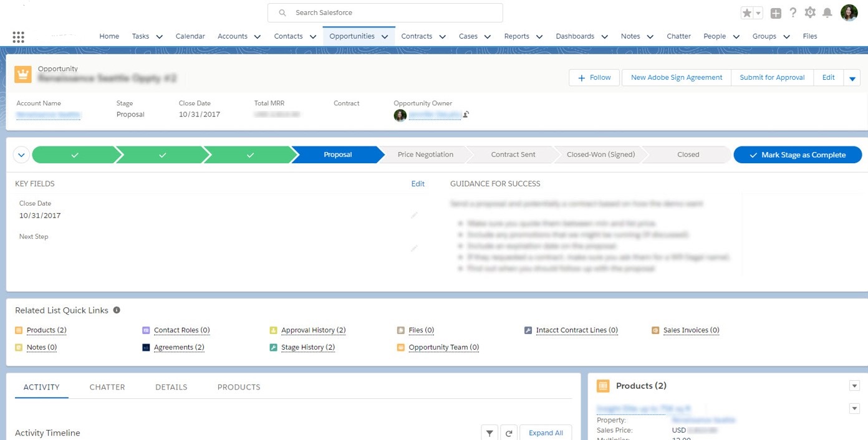Click the Stage History quick link icon
This screenshot has width=868, height=440.
pyautogui.click(x=273, y=347)
